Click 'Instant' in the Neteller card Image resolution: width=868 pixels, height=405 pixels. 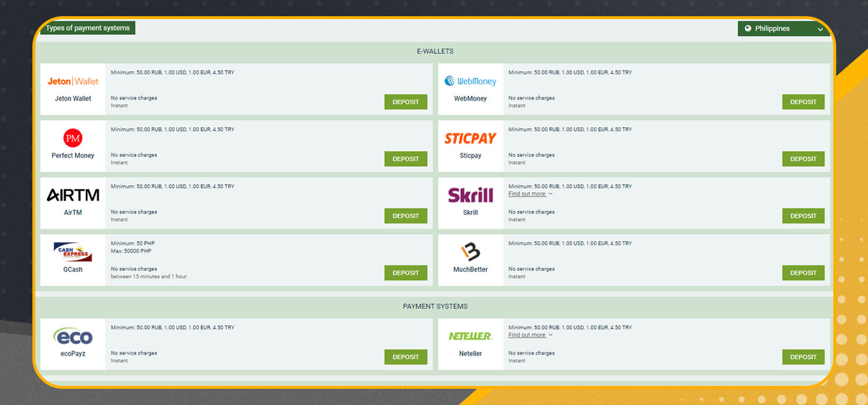point(517,360)
